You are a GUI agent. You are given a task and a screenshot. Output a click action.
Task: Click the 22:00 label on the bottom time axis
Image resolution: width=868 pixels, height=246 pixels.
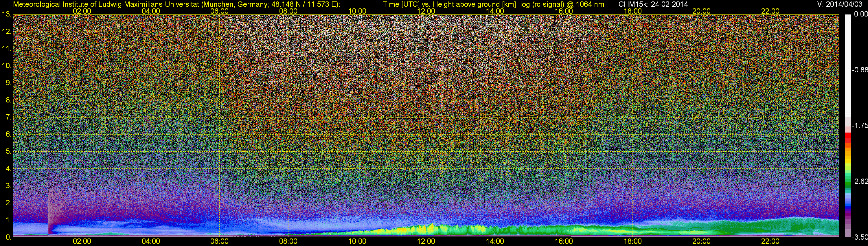[770, 241]
